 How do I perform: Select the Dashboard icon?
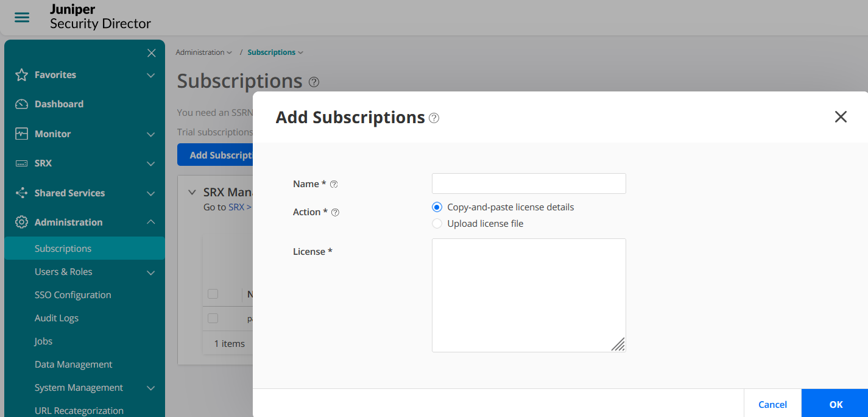click(21, 104)
